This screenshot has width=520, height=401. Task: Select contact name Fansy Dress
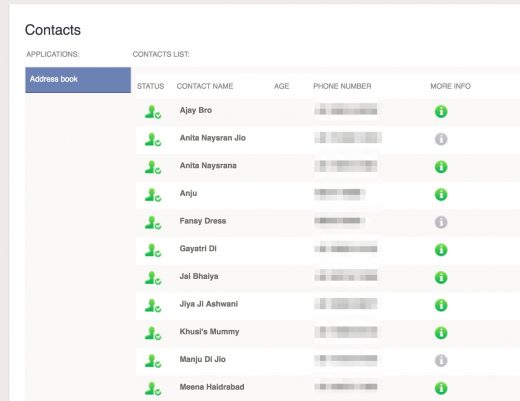click(x=203, y=221)
